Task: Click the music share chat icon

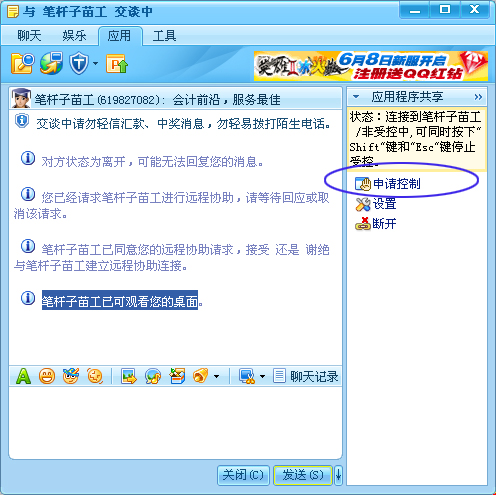Action: pos(153,376)
